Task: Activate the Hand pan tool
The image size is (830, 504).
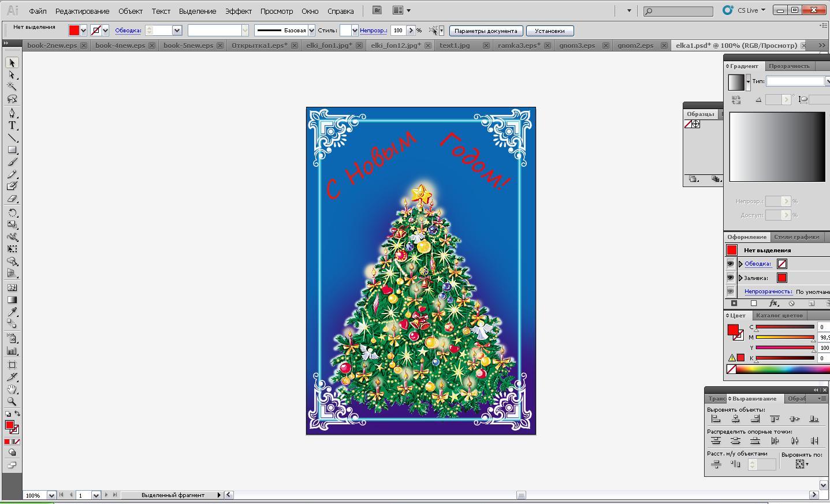Action: click(12, 389)
